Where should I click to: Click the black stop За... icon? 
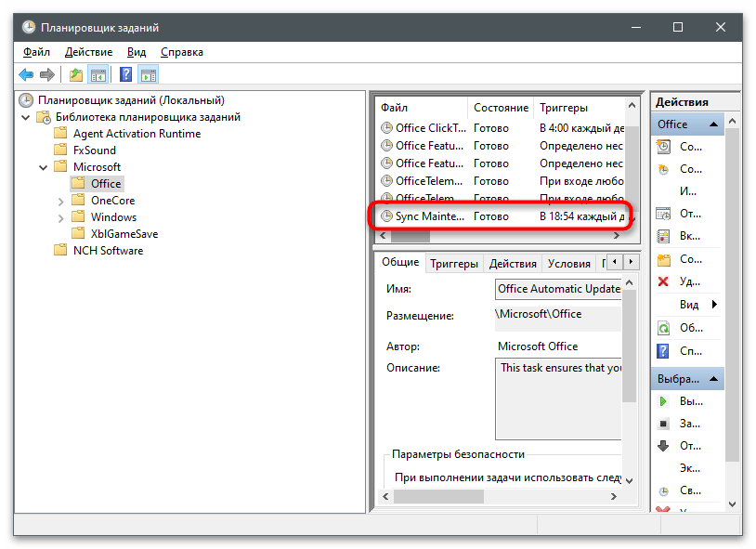click(663, 424)
